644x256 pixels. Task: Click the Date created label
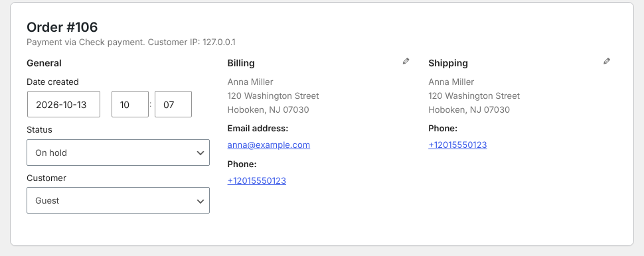[52, 82]
